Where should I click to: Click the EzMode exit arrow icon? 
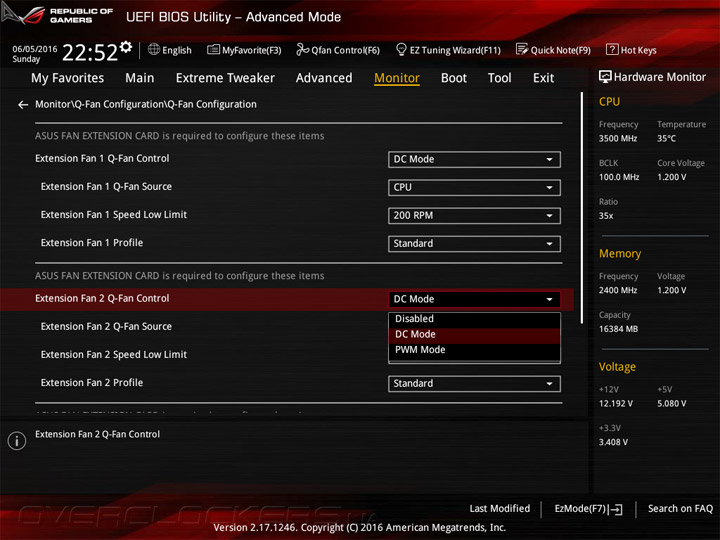point(616,509)
